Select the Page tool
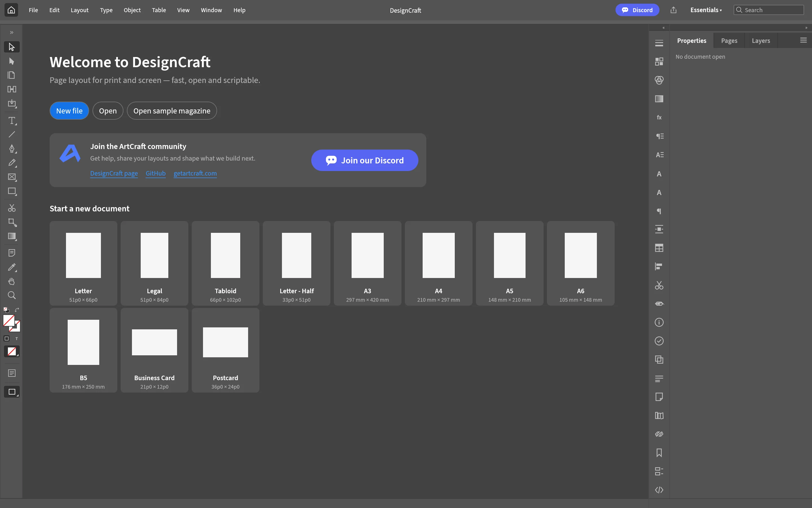Image resolution: width=812 pixels, height=508 pixels. (x=12, y=75)
